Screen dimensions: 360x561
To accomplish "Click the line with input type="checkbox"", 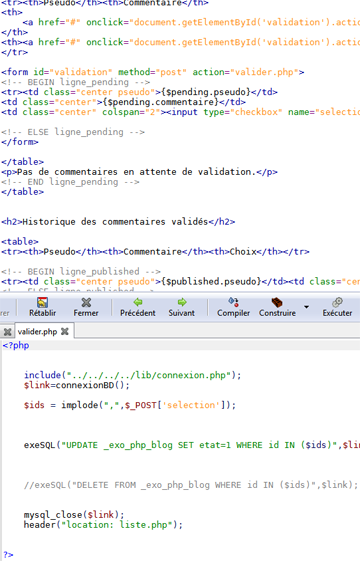I will 180,112.
